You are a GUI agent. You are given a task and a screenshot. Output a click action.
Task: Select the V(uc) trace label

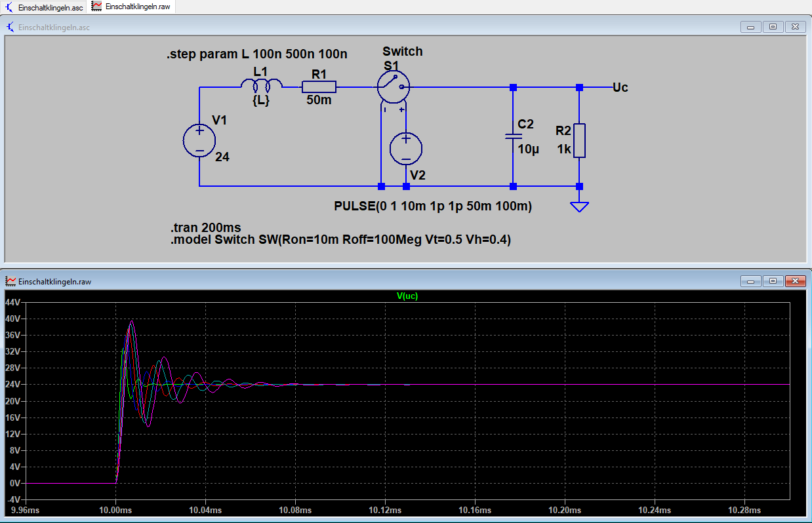[x=407, y=296]
